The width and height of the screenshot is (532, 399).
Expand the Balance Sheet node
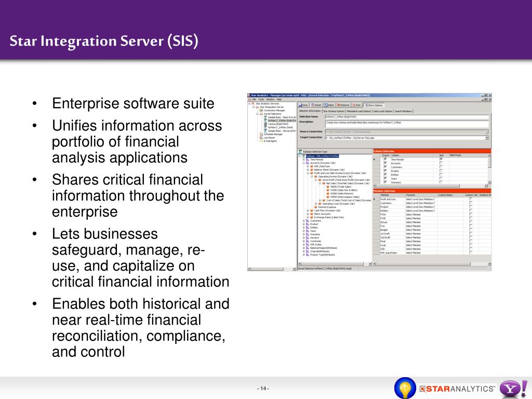308,170
